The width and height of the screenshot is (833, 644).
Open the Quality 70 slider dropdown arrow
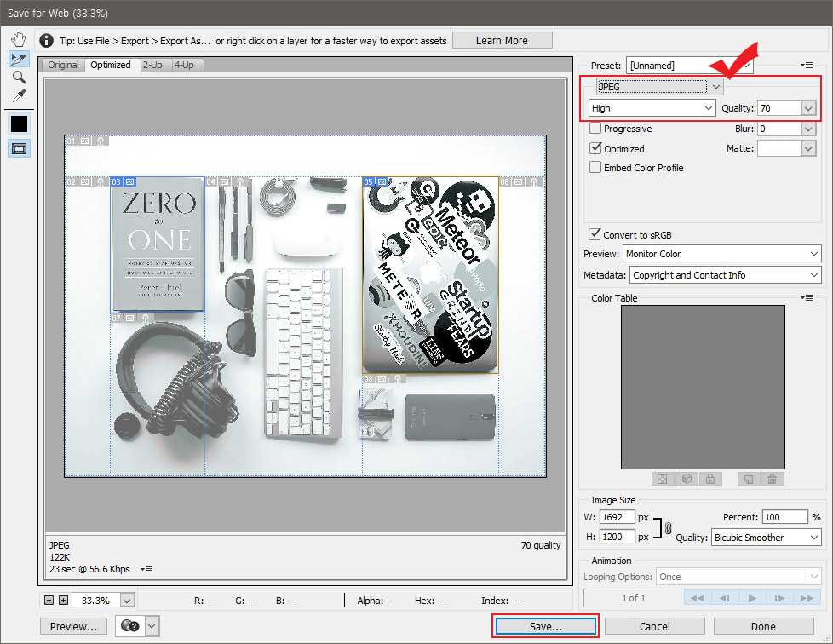coord(808,108)
